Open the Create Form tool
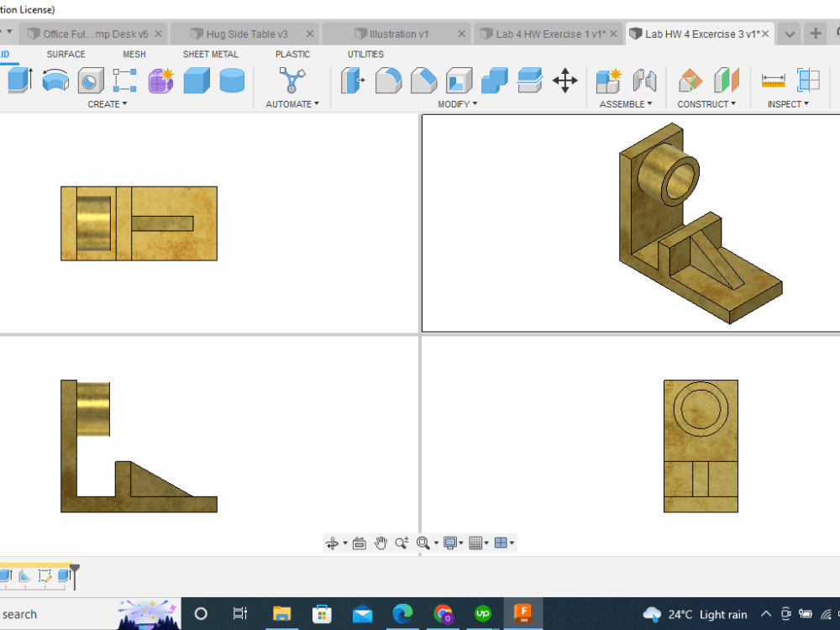 click(x=160, y=81)
